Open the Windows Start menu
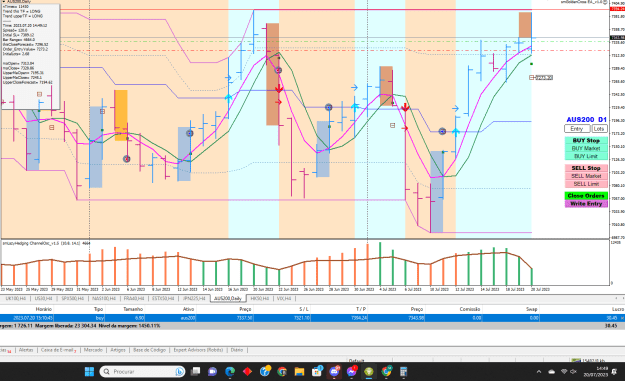Image resolution: width=625 pixels, height=381 pixels. pyautogui.click(x=89, y=371)
